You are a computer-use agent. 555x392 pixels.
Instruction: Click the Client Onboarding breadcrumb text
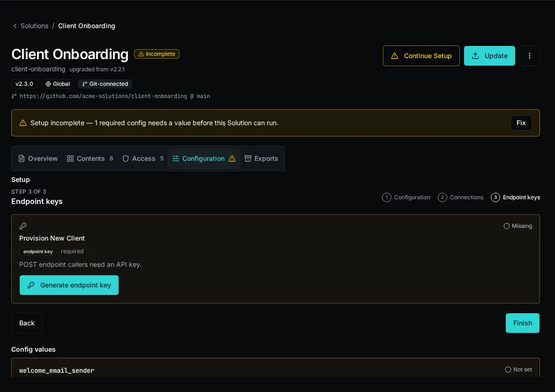coord(86,26)
